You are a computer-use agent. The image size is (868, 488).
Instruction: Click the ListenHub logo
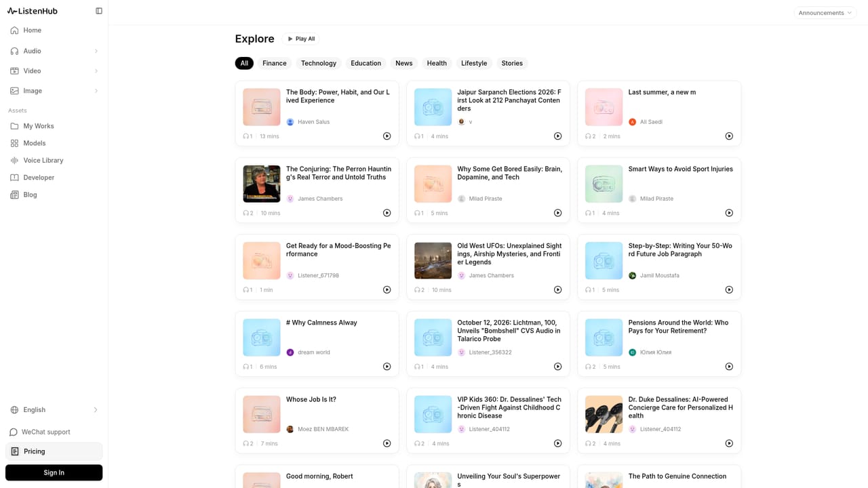click(33, 11)
